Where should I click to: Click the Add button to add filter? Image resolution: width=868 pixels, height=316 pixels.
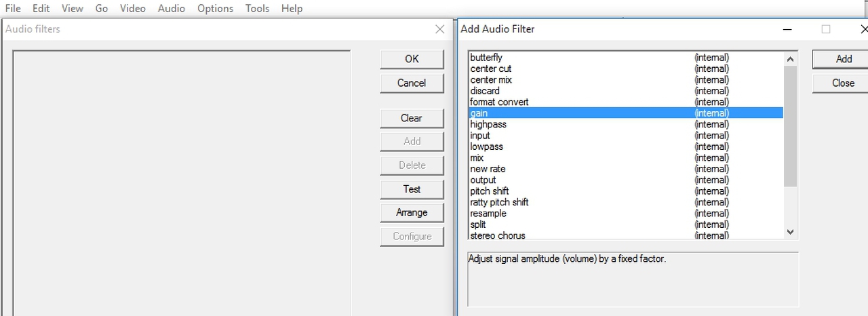[843, 59]
